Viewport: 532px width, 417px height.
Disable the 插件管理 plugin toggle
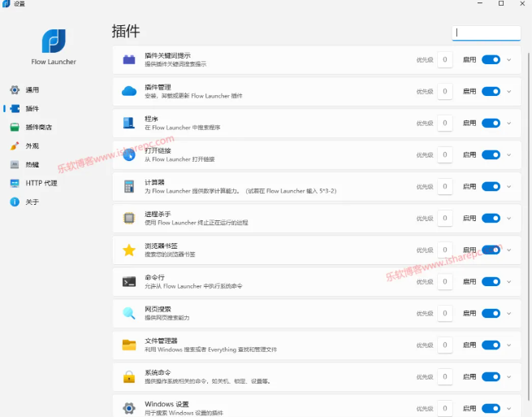click(x=491, y=91)
